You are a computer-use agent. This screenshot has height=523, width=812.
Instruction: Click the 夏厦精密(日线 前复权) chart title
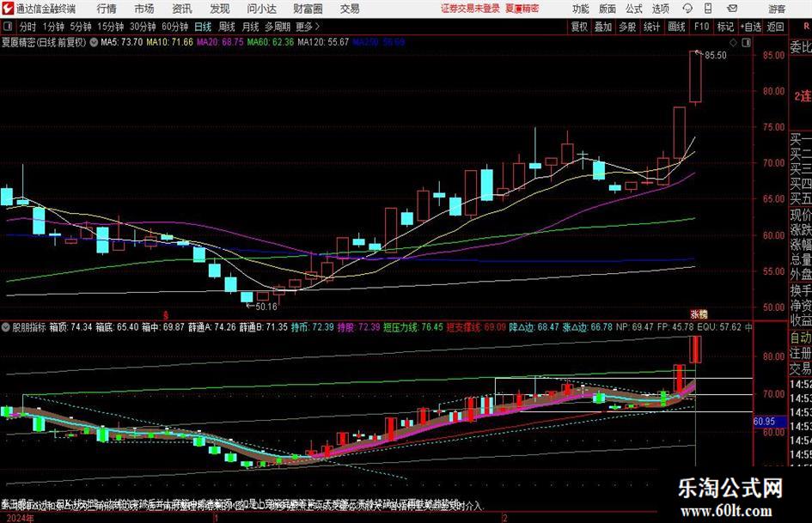click(44, 42)
